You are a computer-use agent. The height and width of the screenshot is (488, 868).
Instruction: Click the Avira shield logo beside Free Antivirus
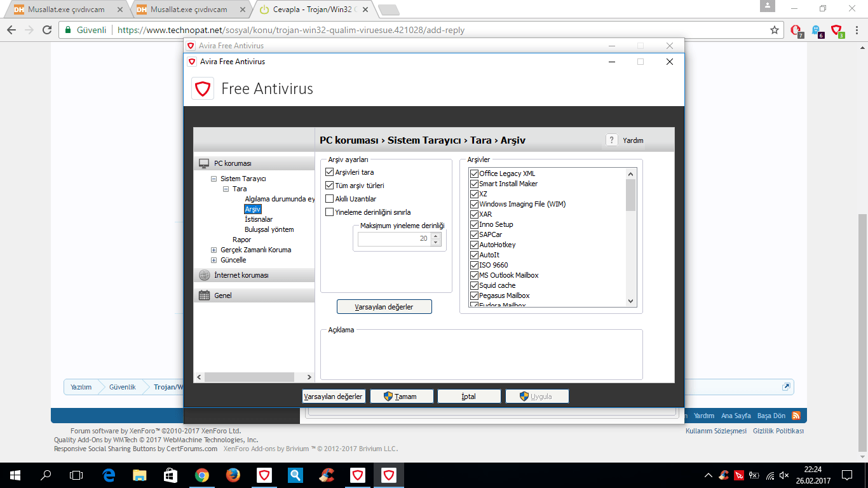tap(203, 88)
